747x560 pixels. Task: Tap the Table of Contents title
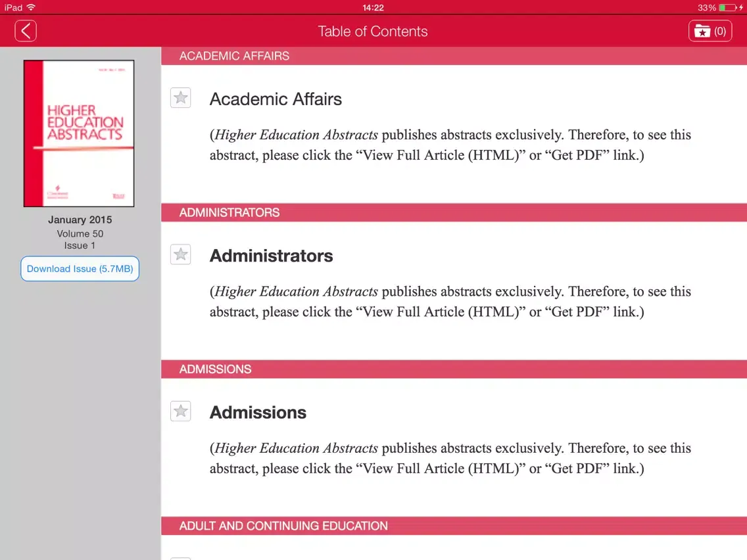tap(373, 32)
